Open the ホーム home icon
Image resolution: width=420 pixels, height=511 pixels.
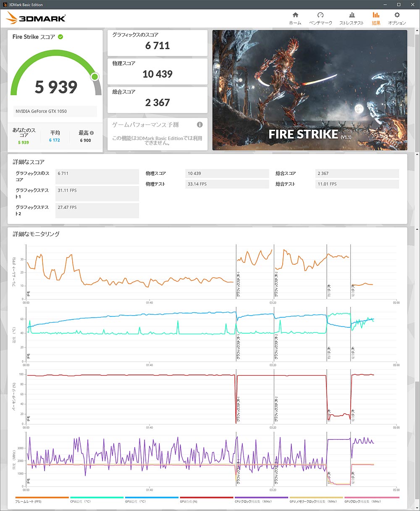[x=295, y=15]
